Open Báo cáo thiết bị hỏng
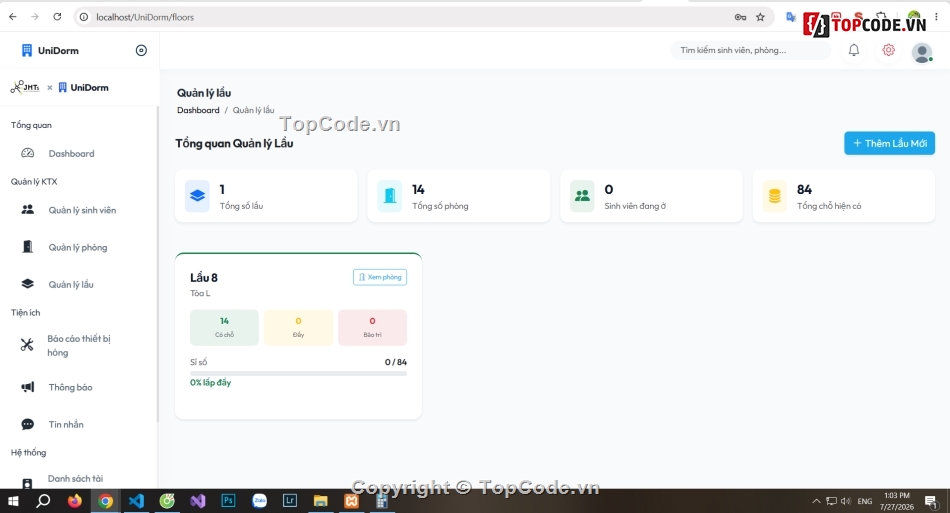This screenshot has height=513, width=950. [x=79, y=345]
